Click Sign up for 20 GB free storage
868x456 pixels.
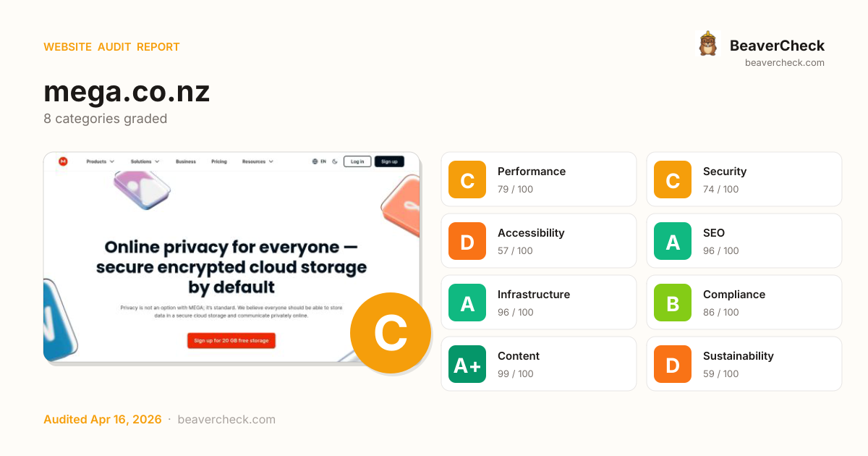231,341
